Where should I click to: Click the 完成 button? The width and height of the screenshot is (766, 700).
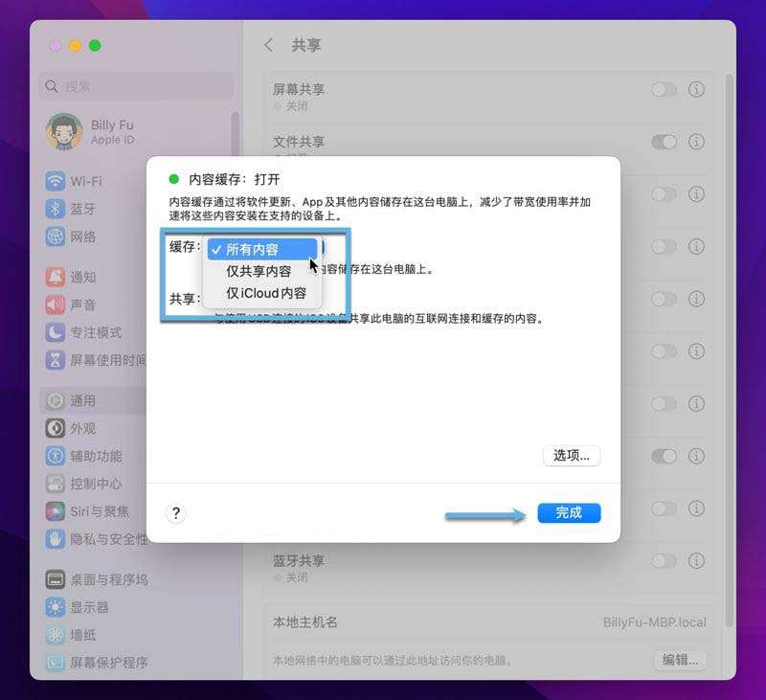point(570,512)
